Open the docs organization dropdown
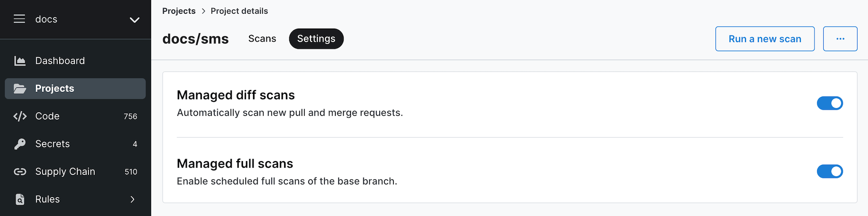Screen dimensions: 868x216 134,20
